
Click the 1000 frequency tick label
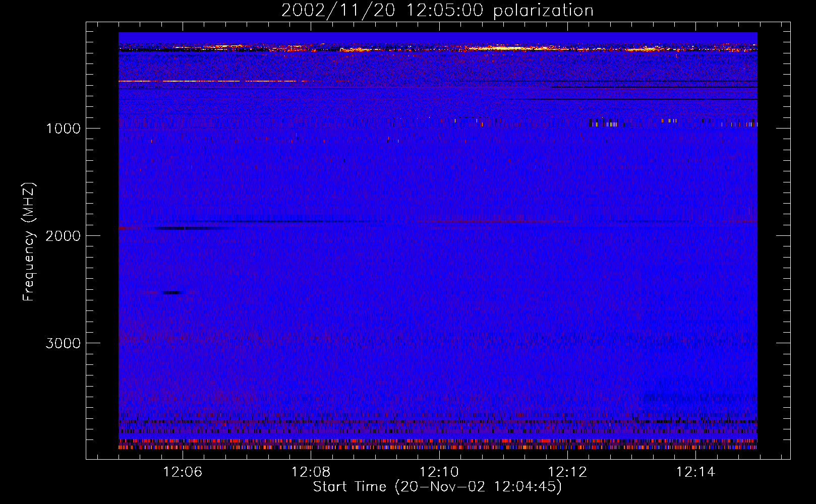click(63, 129)
